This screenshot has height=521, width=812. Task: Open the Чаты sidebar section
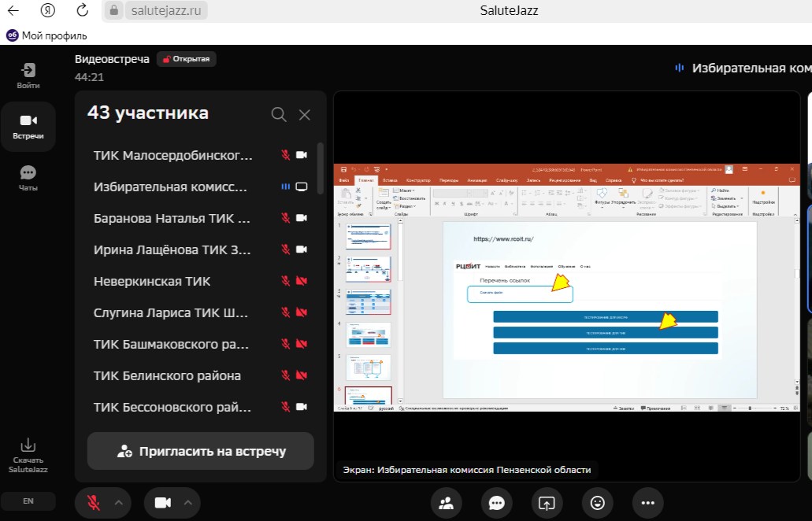tap(28, 178)
